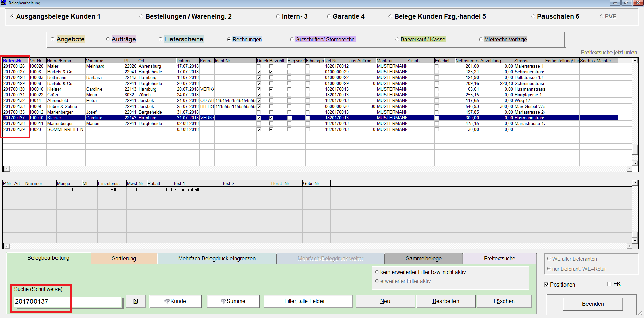The image size is (644, 318).
Task: Click the Beenden button
Action: click(593, 304)
